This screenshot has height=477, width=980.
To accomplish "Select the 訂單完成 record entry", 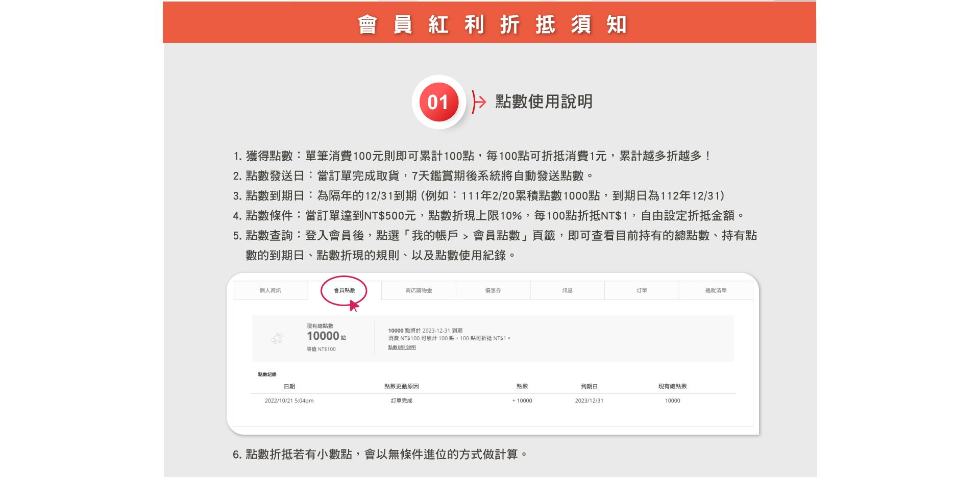I will click(x=401, y=400).
